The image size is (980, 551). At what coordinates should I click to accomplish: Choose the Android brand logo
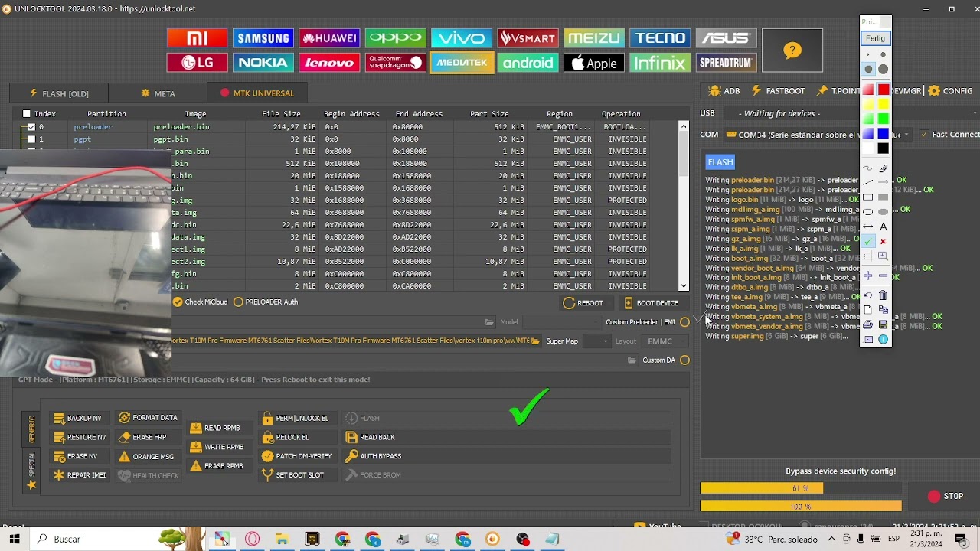(528, 63)
